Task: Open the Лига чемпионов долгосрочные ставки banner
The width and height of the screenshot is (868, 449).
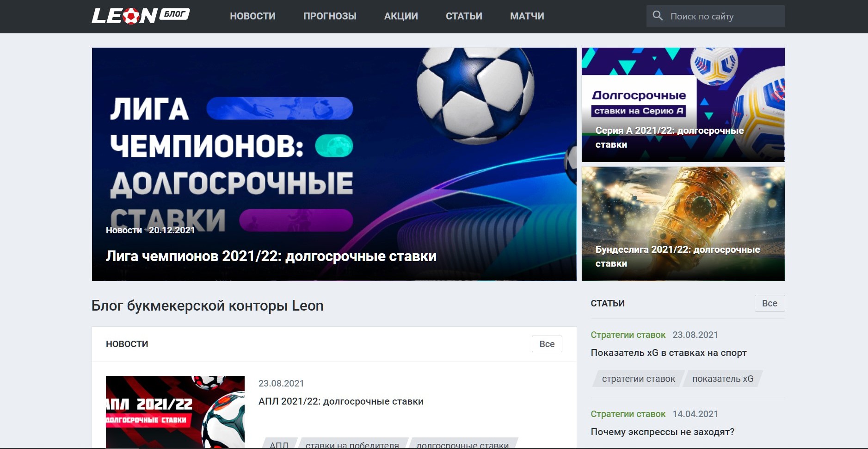Action: pos(334,164)
